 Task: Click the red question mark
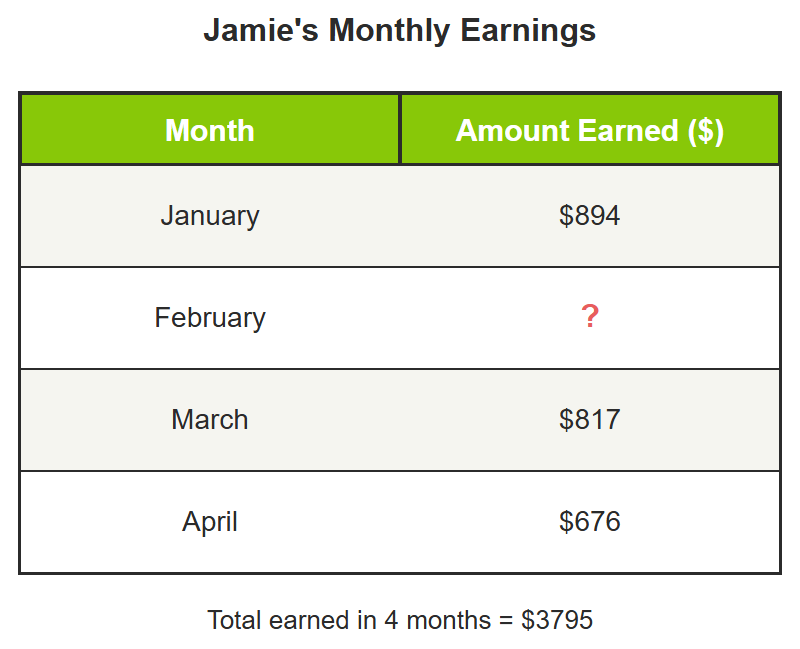tap(590, 316)
